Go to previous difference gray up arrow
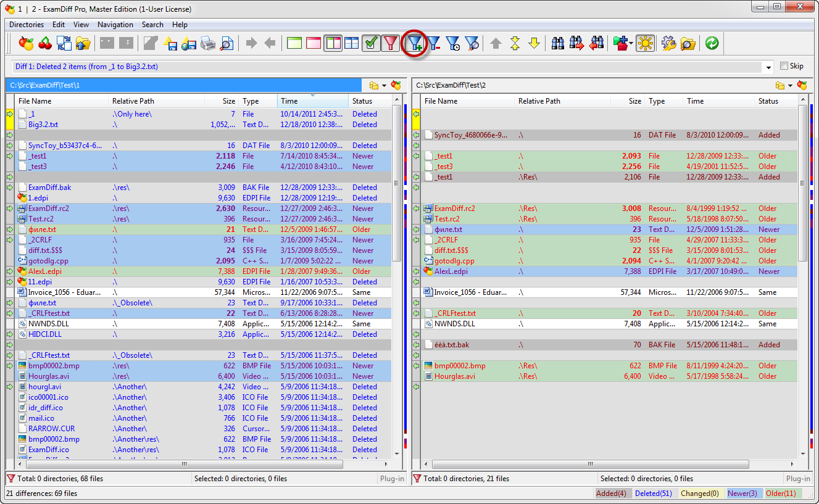Image resolution: width=819 pixels, height=504 pixels. 496,43
